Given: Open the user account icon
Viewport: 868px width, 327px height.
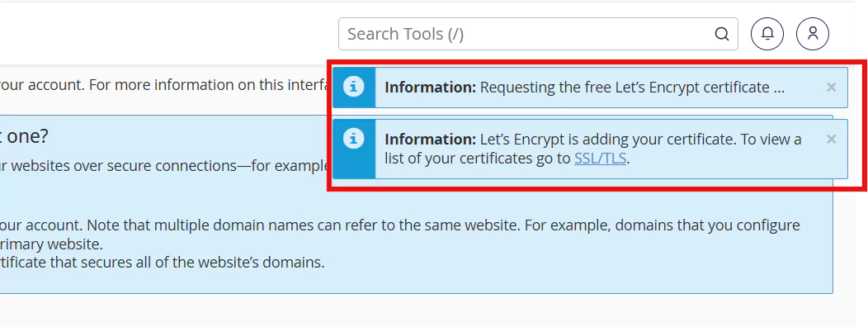Looking at the screenshot, I should coord(813,34).
